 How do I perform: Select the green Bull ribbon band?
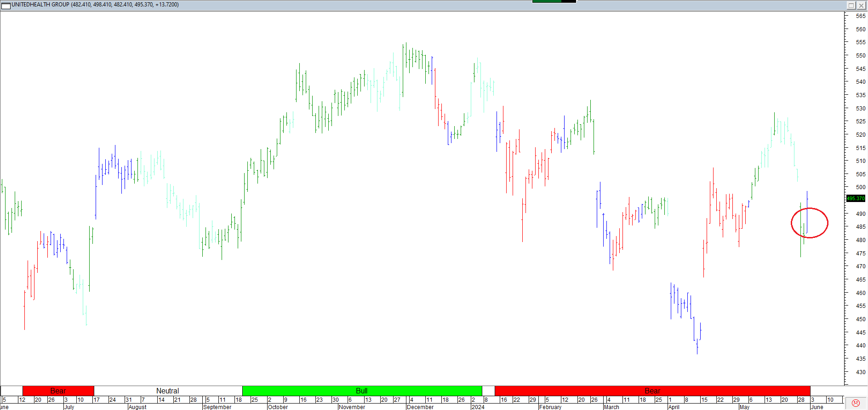click(362, 391)
